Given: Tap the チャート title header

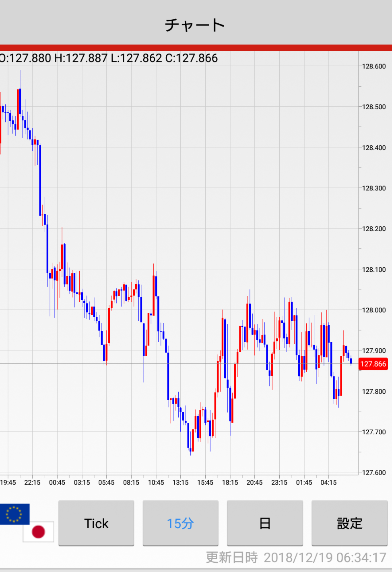Looking at the screenshot, I should [195, 25].
